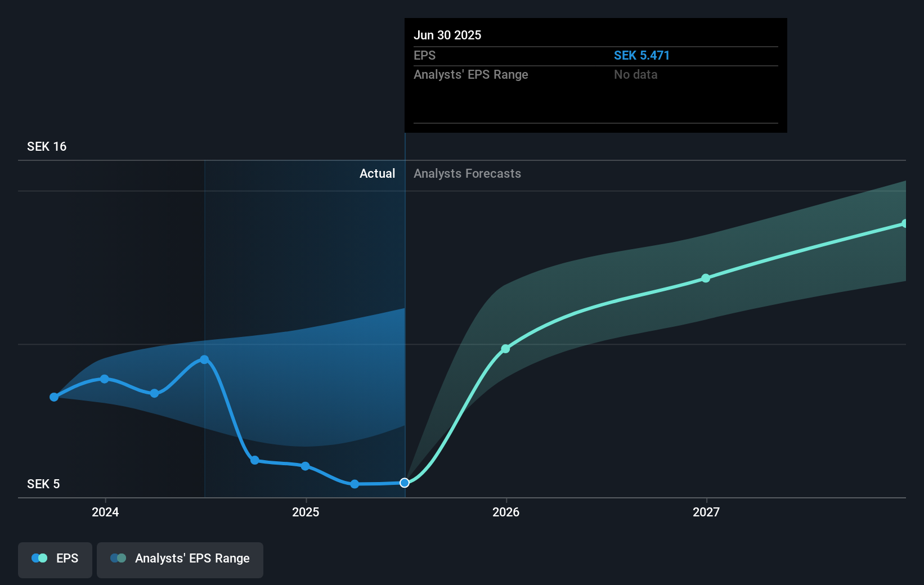Click the No data entry in the tooltip

[635, 74]
